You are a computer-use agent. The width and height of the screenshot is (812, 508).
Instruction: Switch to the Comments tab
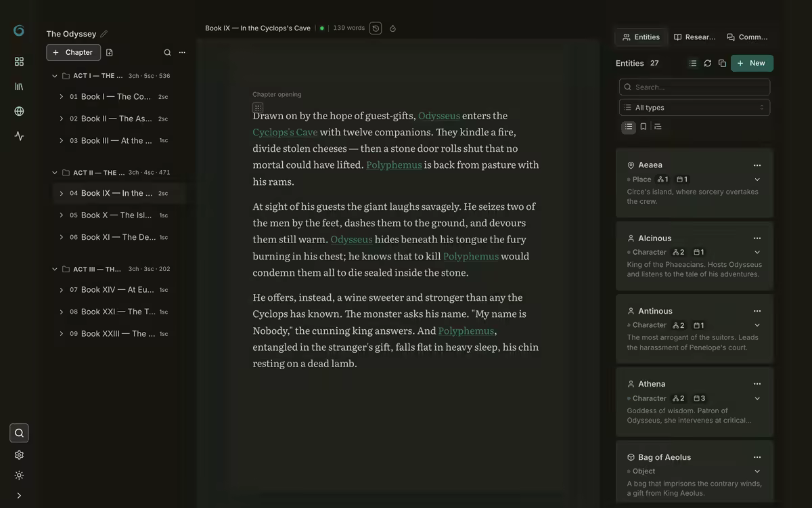747,37
